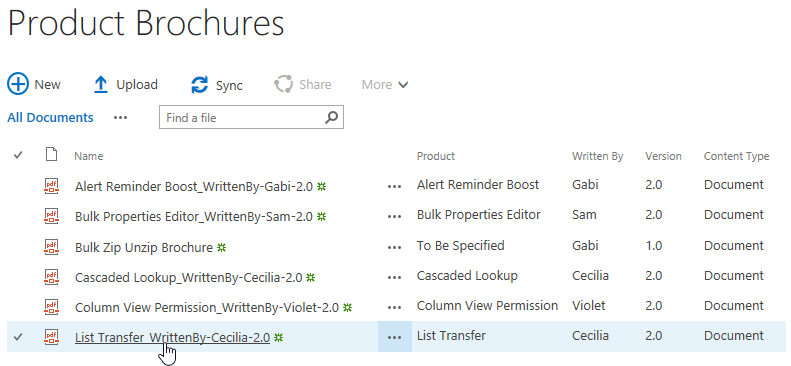The height and width of the screenshot is (366, 791).
Task: Select the All Documents view
Action: pos(50,117)
